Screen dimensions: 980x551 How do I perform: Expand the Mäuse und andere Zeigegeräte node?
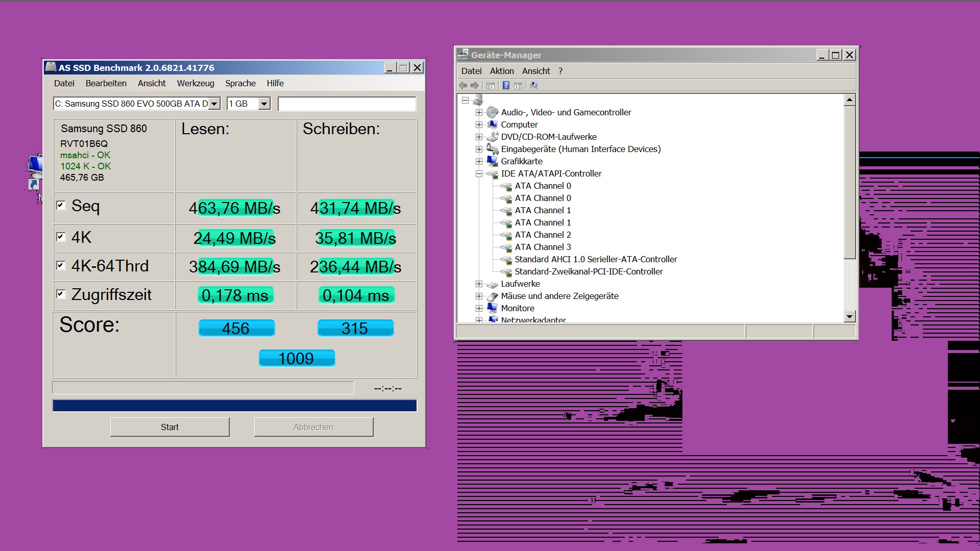479,296
